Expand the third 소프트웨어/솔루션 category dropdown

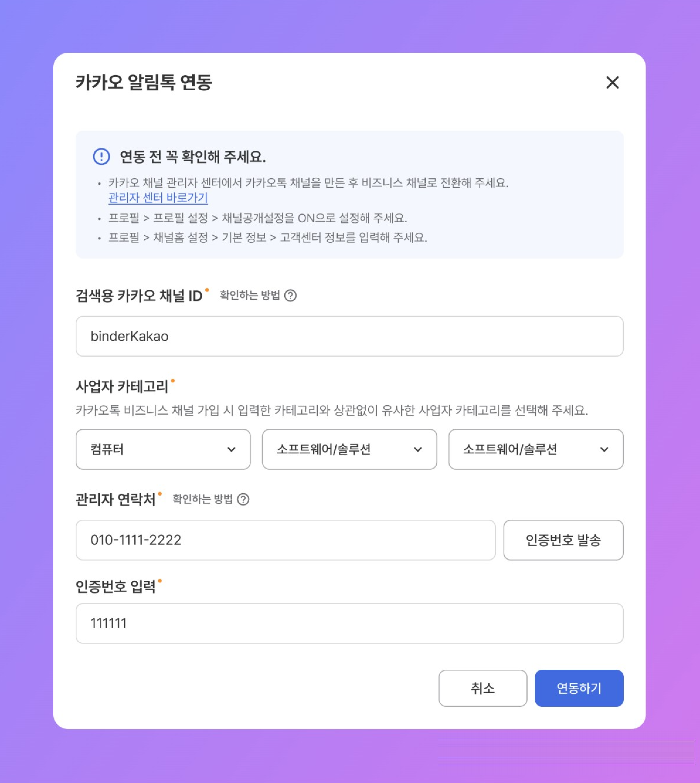(535, 449)
